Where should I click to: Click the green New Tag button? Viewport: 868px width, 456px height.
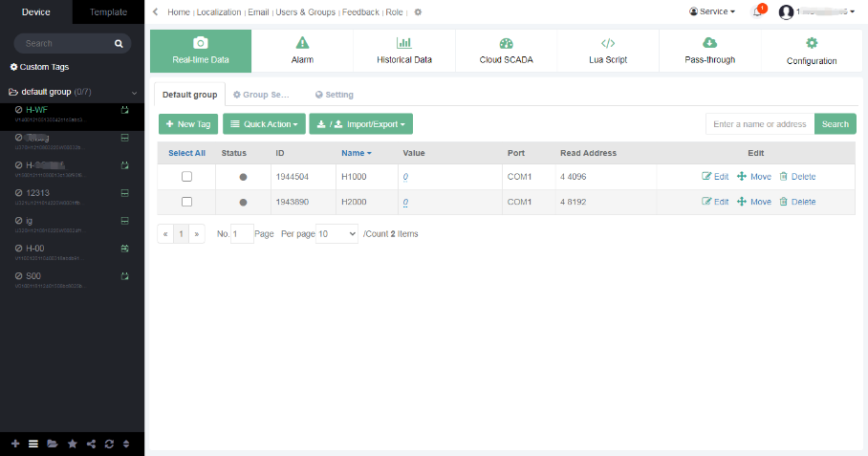pos(187,124)
